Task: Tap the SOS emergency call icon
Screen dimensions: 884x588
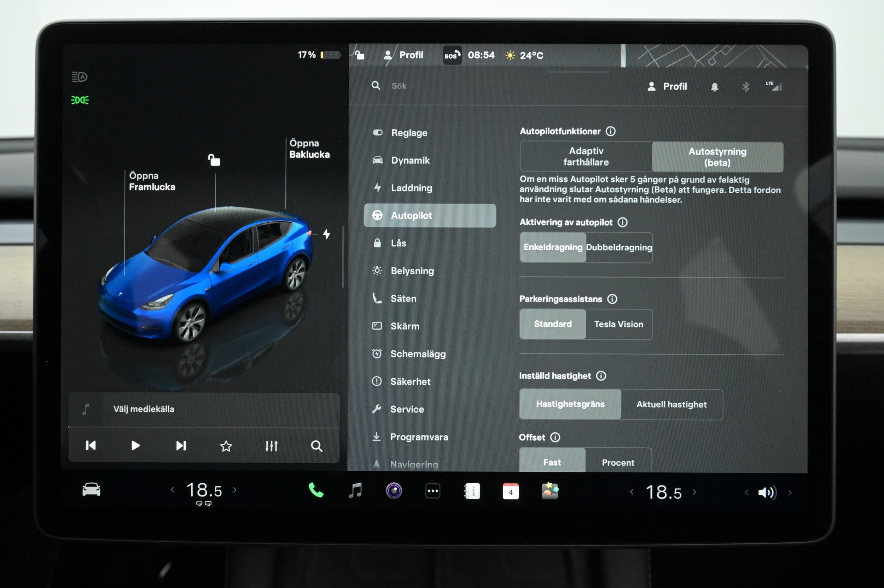Action: pyautogui.click(x=452, y=55)
